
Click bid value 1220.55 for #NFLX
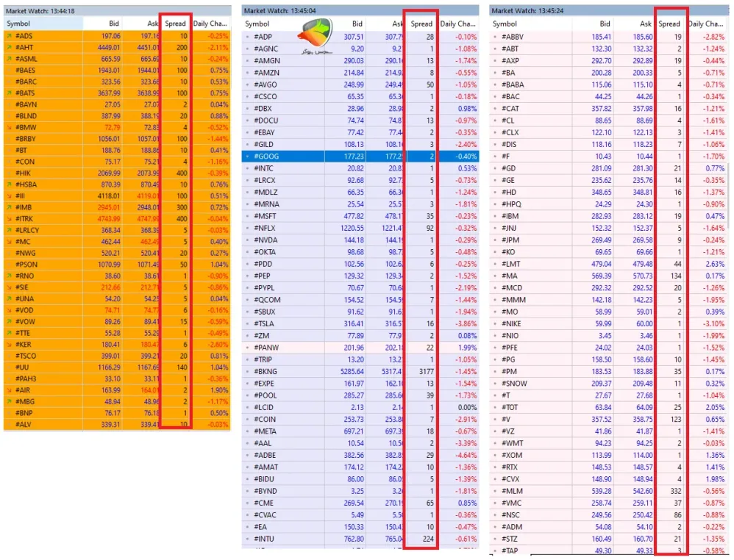pyautogui.click(x=352, y=229)
